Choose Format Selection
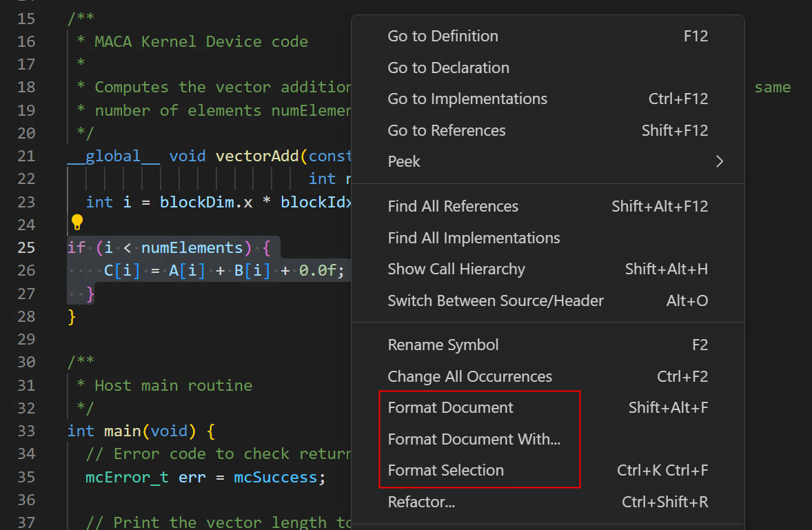The height and width of the screenshot is (530, 812). (445, 470)
